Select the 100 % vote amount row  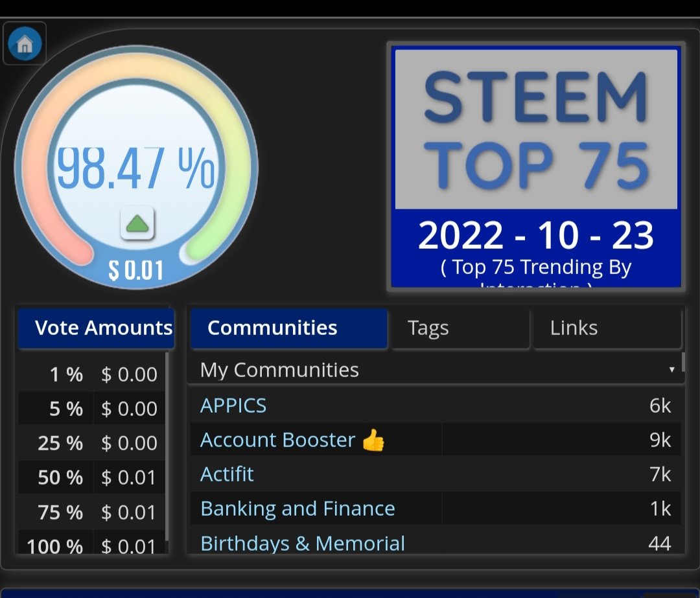(x=91, y=543)
